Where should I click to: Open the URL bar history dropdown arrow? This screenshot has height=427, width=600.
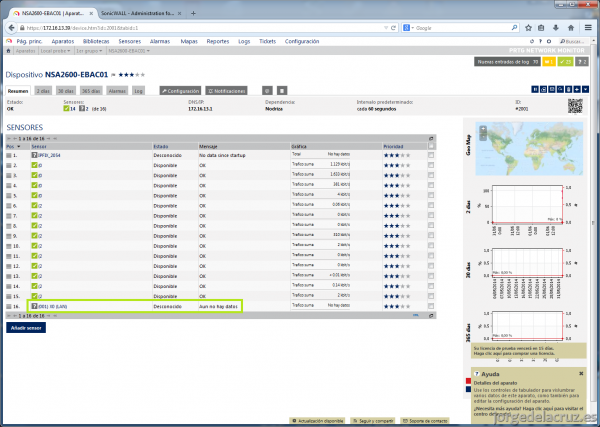coord(386,28)
